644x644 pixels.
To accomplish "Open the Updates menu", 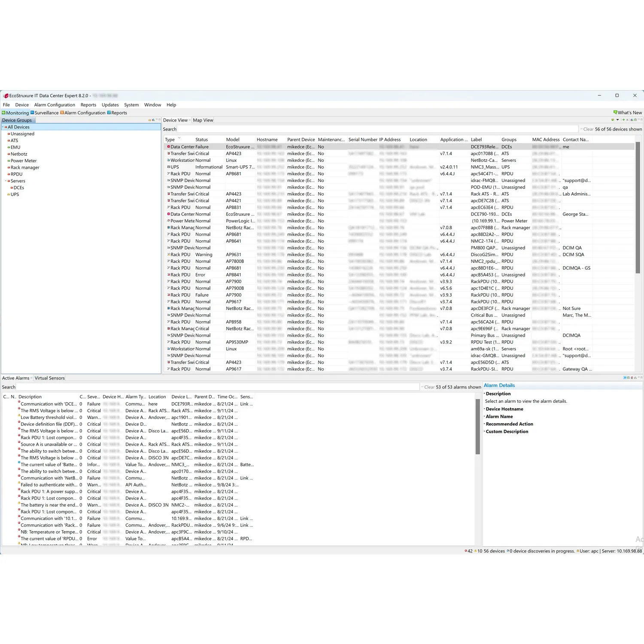I will (110, 105).
